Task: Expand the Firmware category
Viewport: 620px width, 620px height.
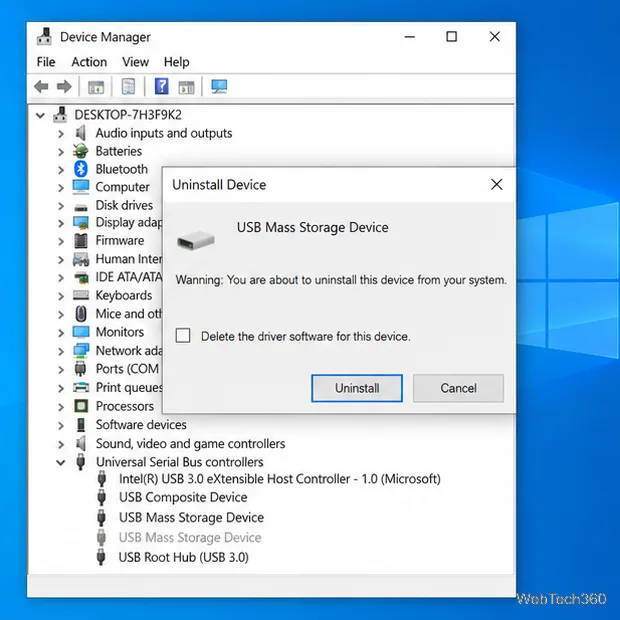Action: [61, 242]
